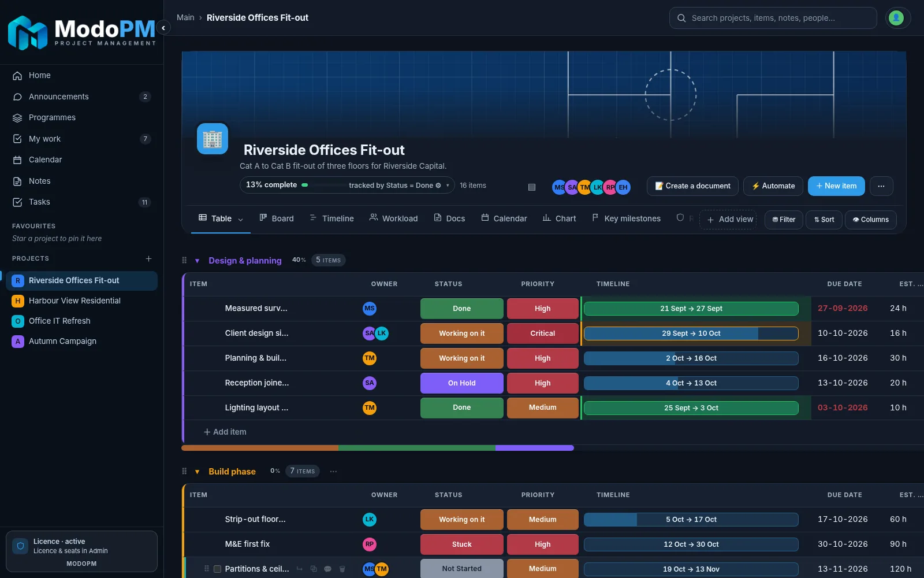Click the 21 Sept → 27 Sept timeline bar
This screenshot has height=578, width=924.
pos(691,309)
